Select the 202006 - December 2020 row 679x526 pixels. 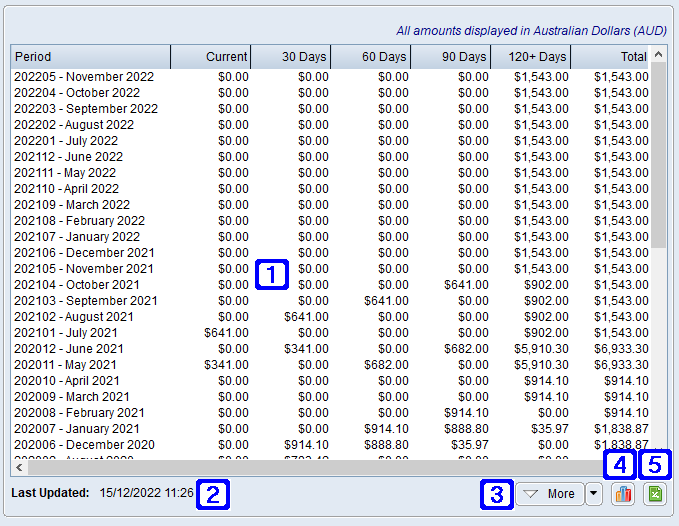84,445
